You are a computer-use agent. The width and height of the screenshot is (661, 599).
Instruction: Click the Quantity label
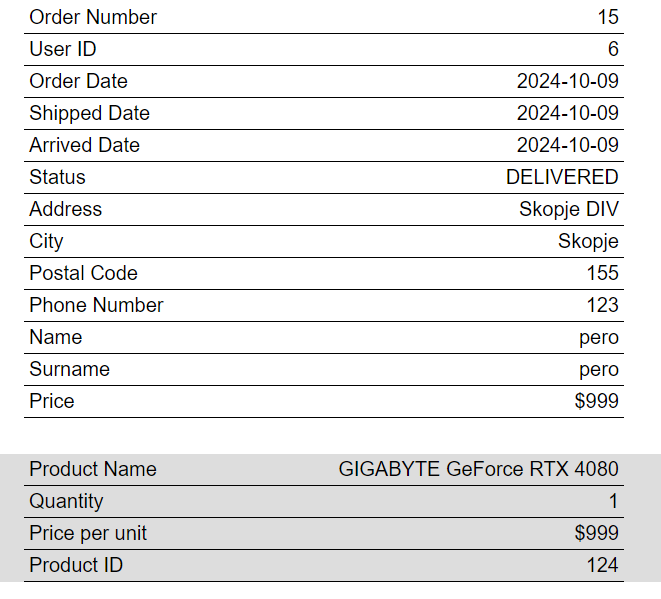[x=66, y=501]
